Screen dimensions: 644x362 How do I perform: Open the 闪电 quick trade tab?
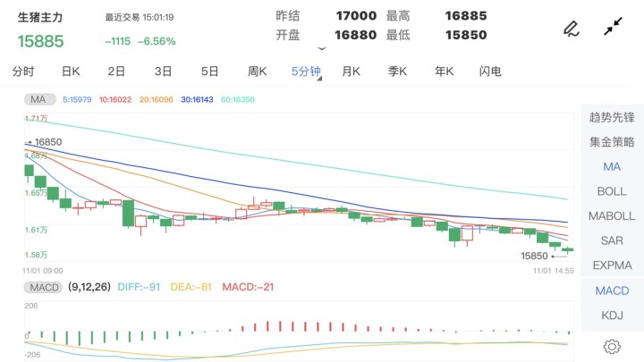coord(490,72)
